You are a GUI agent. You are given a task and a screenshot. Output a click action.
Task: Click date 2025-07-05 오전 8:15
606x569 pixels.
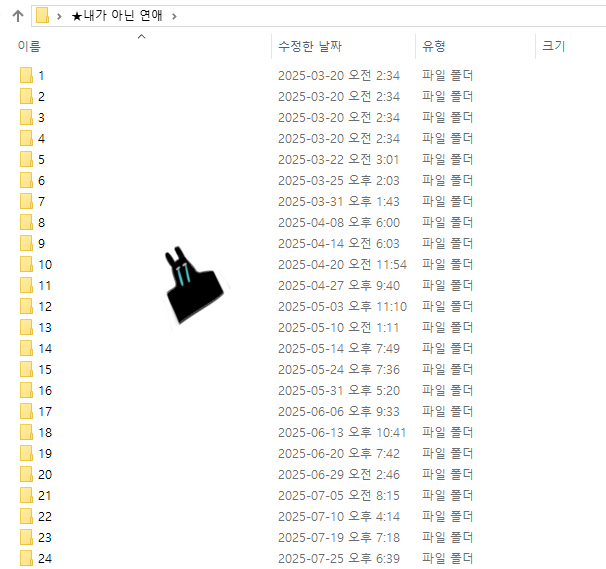[x=339, y=495]
